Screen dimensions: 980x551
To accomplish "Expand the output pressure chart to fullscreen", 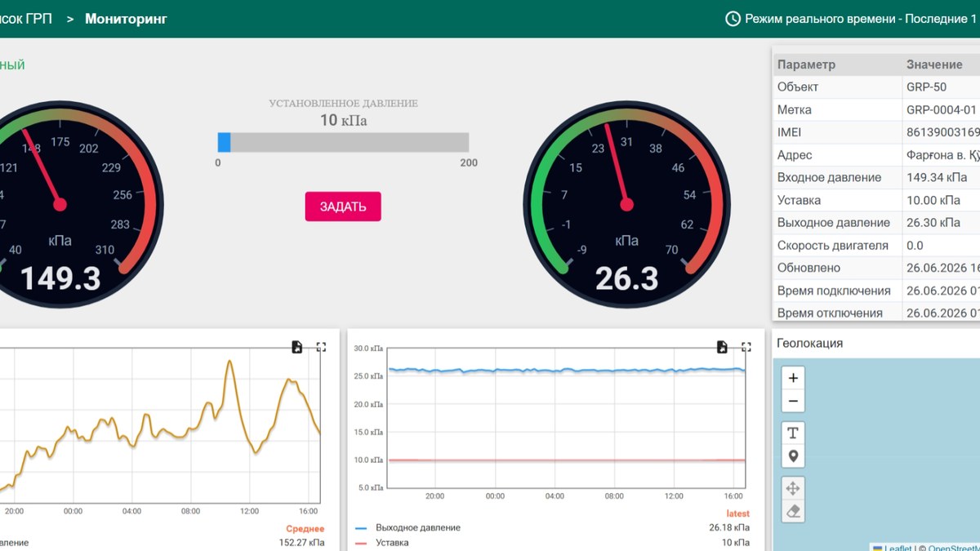I will coord(746,347).
